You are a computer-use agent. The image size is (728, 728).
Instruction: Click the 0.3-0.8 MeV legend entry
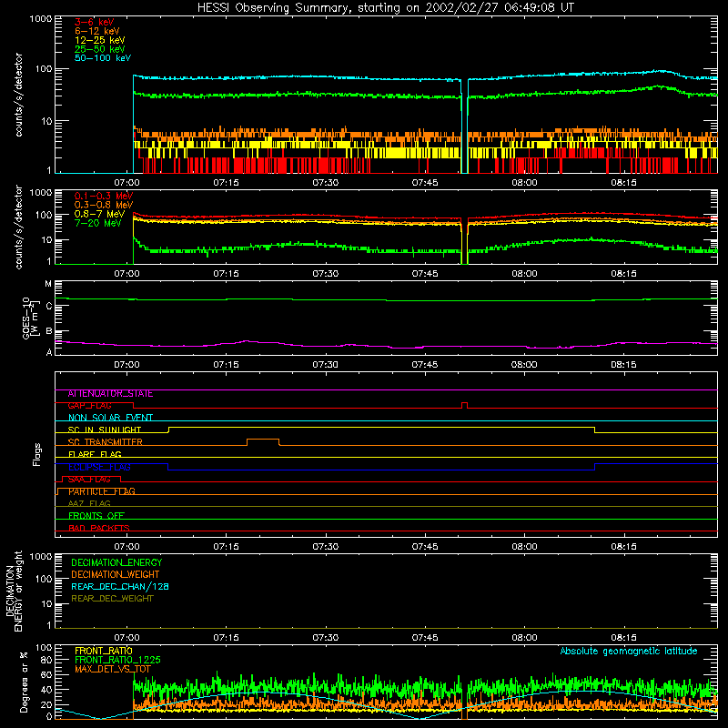click(104, 205)
